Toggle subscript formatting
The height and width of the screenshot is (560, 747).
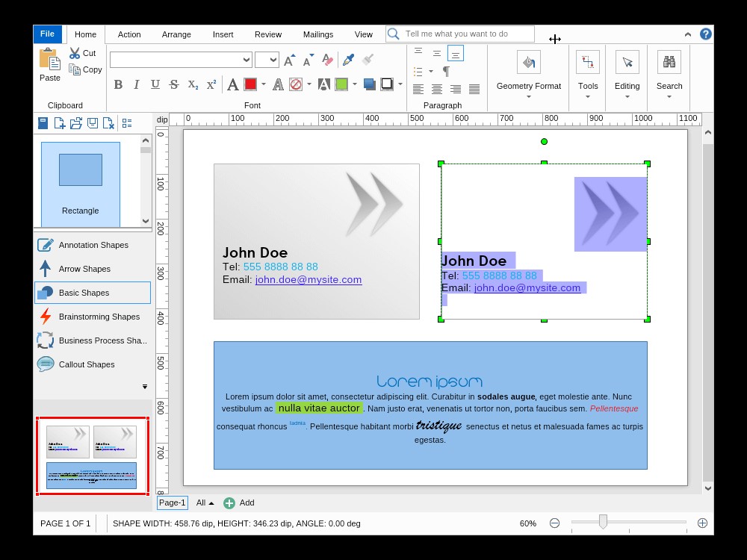(x=193, y=85)
